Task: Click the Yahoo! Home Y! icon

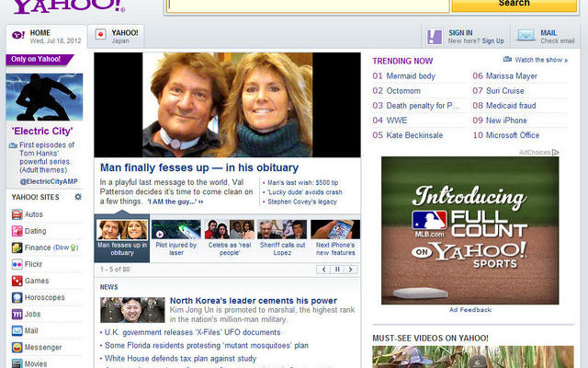Action: point(18,35)
